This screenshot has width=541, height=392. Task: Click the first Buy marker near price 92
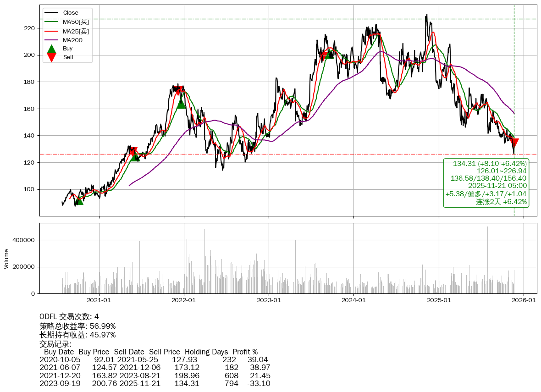click(79, 201)
